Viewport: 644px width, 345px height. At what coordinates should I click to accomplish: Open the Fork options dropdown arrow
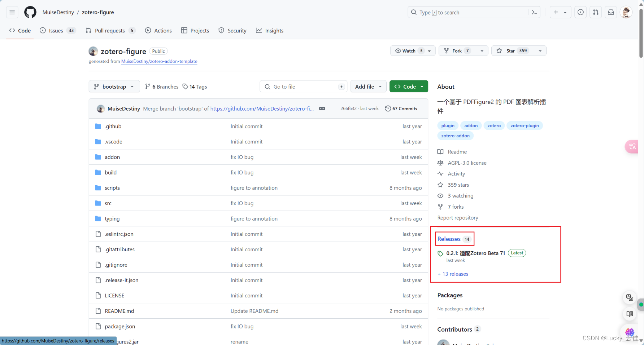482,51
